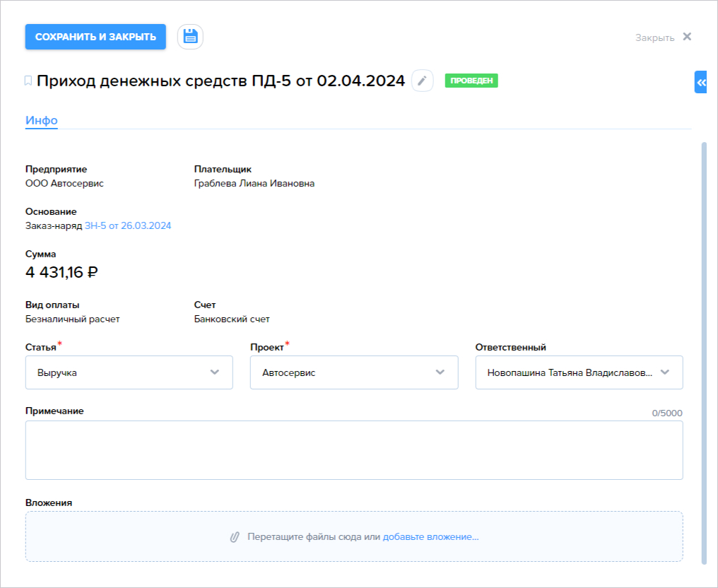Open the Статья dropdown showing Выручка
Image resolution: width=718 pixels, height=588 pixels.
tap(129, 372)
